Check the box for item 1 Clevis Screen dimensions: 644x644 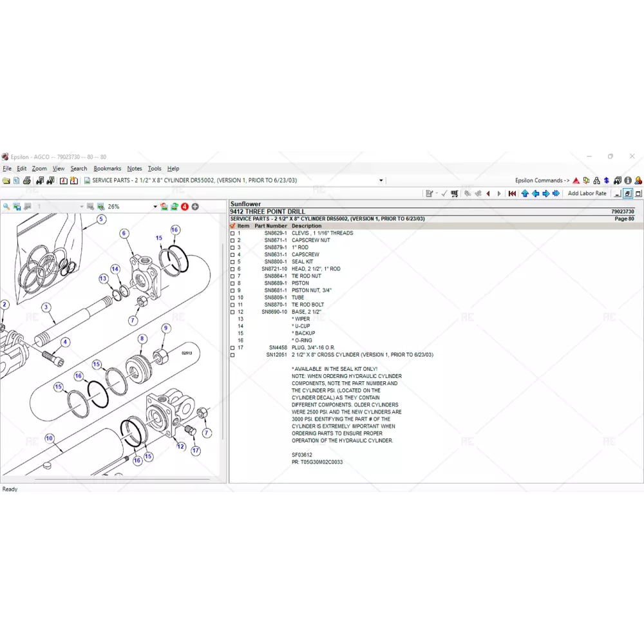(232, 233)
